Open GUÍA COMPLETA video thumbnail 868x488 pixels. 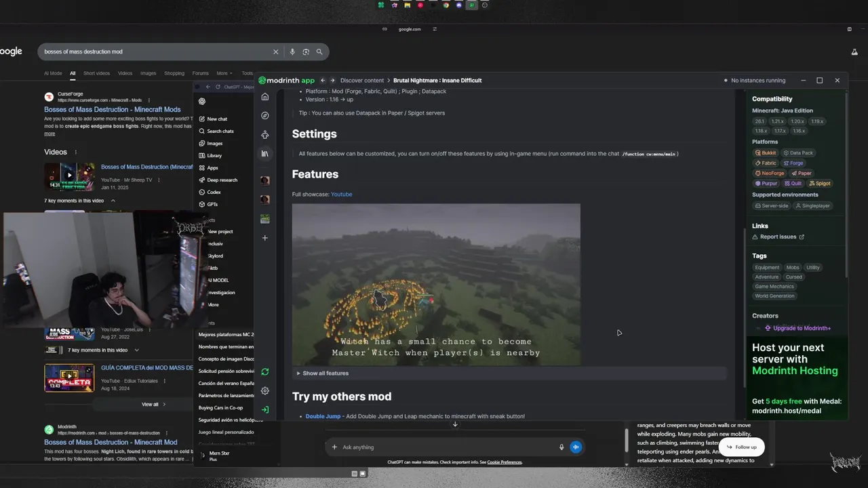[x=69, y=378]
